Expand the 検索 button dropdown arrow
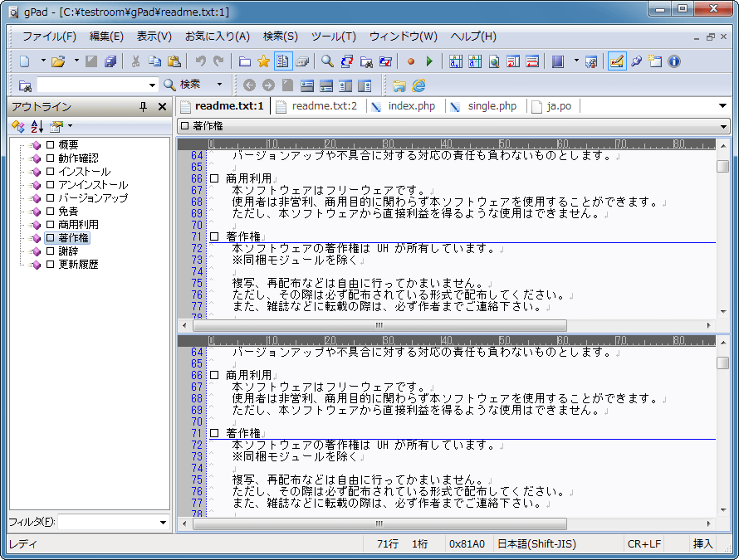The width and height of the screenshot is (739, 560). pyautogui.click(x=220, y=85)
